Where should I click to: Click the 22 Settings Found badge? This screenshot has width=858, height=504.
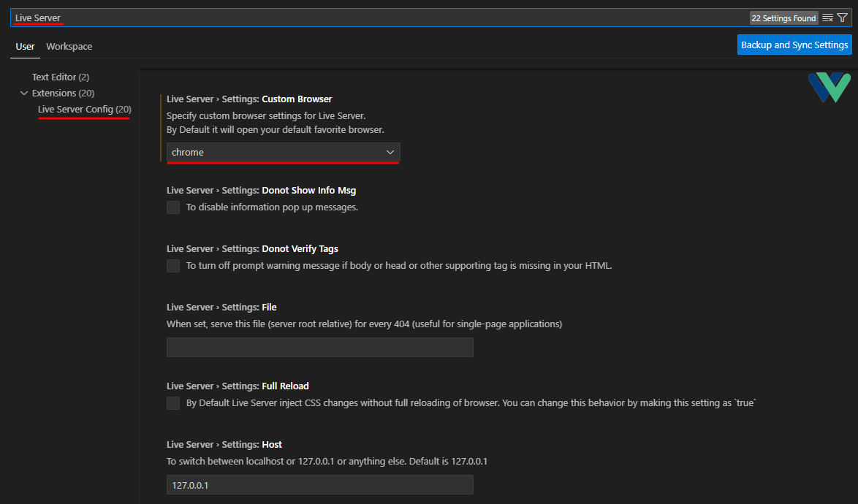[783, 18]
